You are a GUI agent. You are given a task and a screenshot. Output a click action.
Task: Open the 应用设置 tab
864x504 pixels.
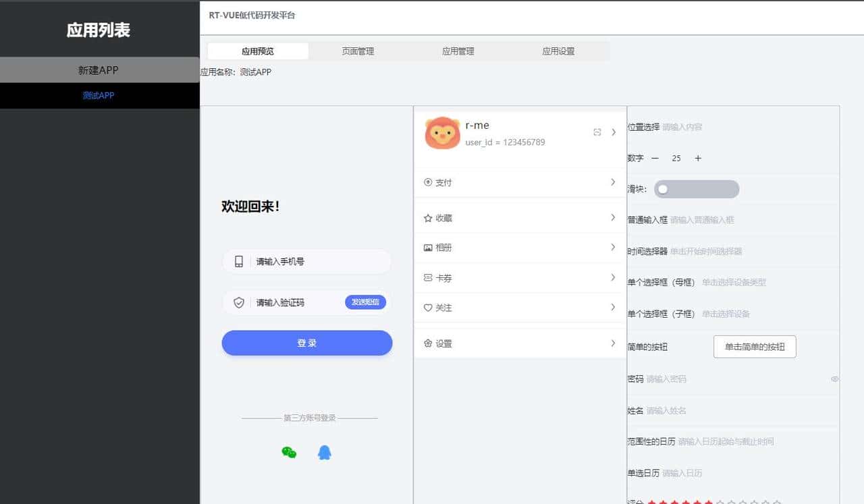tap(558, 51)
